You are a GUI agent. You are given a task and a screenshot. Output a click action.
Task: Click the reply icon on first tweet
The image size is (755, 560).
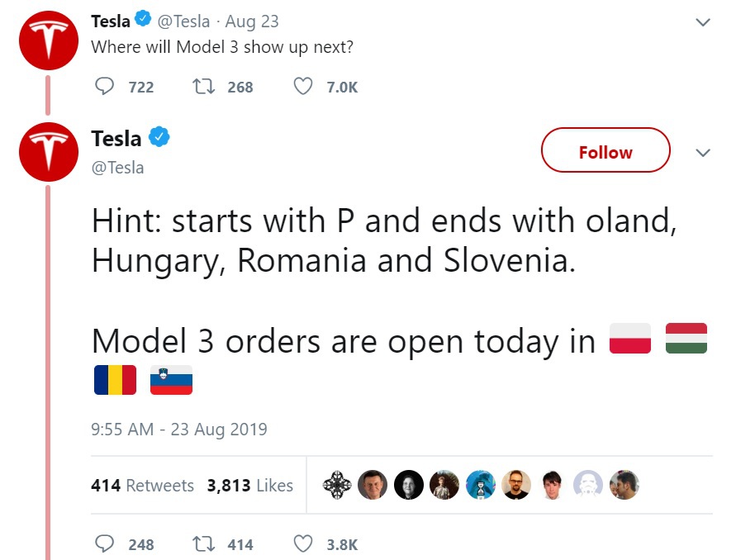tap(106, 87)
